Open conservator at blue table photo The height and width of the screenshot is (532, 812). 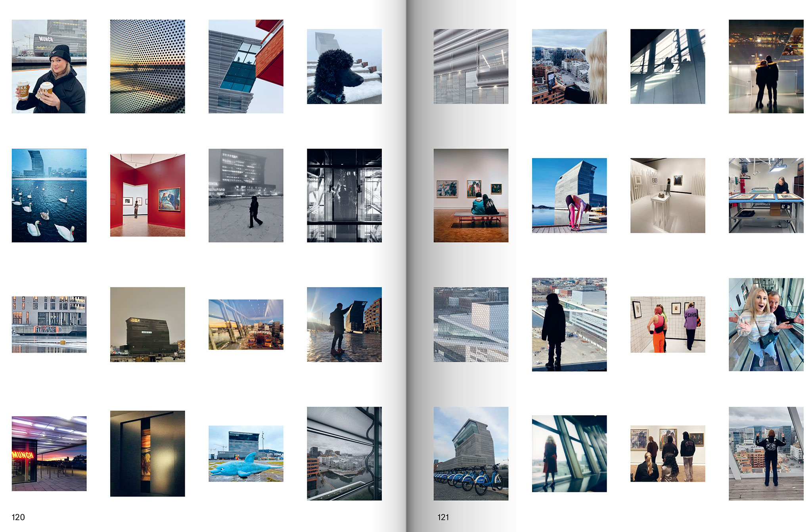pyautogui.click(x=766, y=196)
